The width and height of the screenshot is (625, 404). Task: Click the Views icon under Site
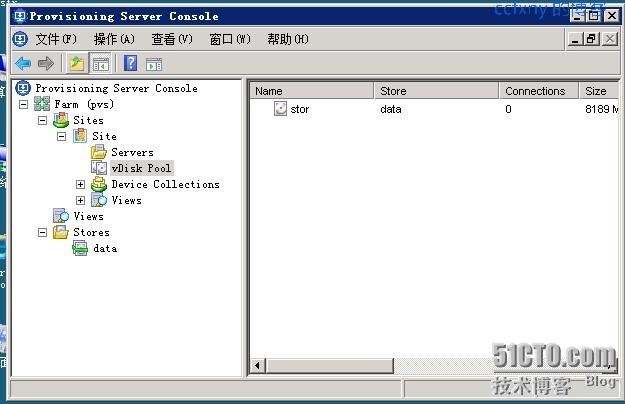[99, 200]
